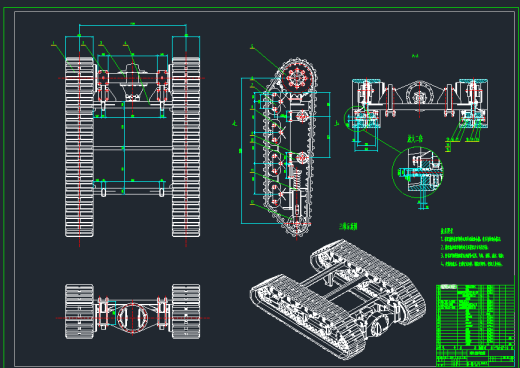Click the bottom-left front view of the axle
The height and width of the screenshot is (368, 520).
pos(133,312)
